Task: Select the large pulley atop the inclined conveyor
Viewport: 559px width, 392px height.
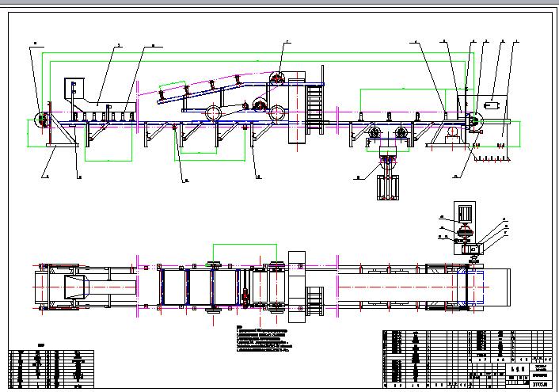Action: coord(277,78)
